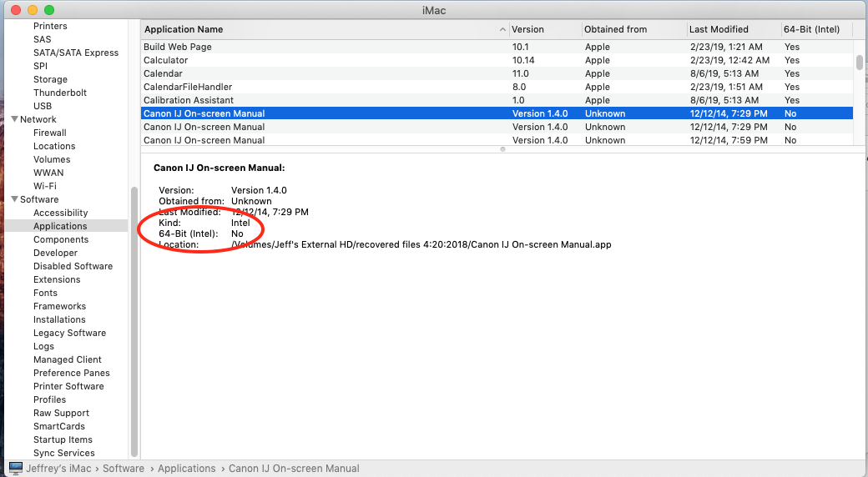The image size is (868, 477).
Task: Select the Software category label
Action: [39, 199]
